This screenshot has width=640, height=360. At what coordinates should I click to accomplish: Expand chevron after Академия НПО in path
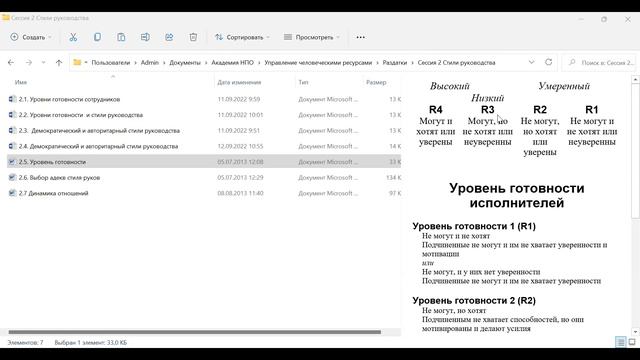(259, 63)
